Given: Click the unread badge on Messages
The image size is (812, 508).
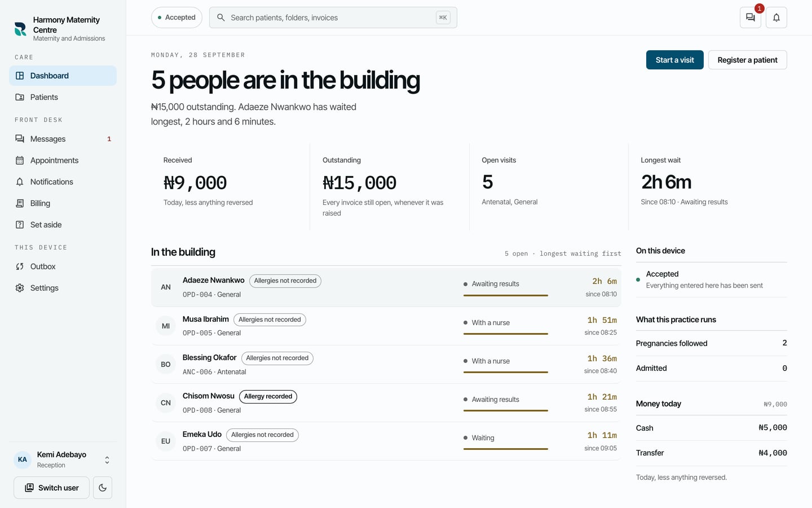Looking at the screenshot, I should coord(109,139).
